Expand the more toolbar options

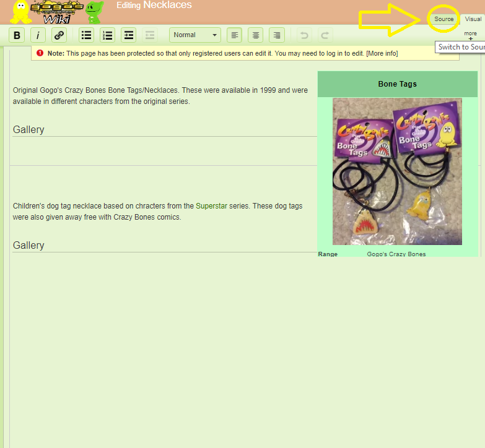(470, 35)
